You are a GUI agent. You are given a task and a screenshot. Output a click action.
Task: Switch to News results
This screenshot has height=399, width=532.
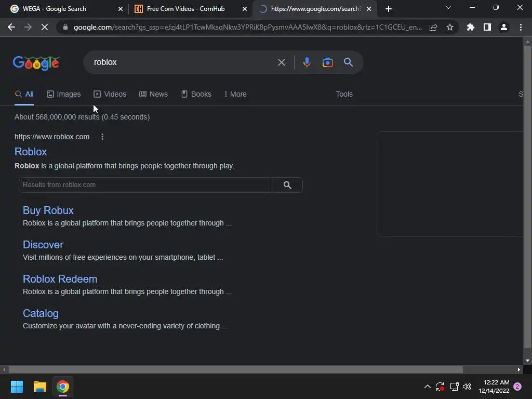coord(153,95)
